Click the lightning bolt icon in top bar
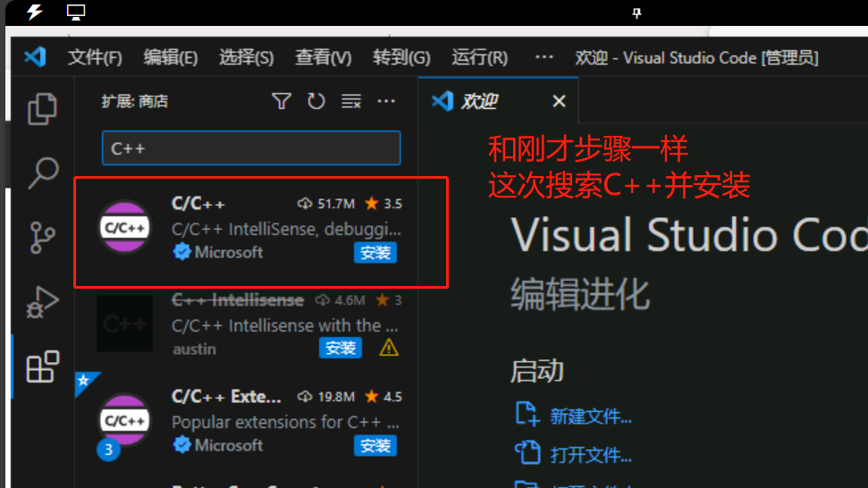868x488 pixels. [x=34, y=11]
